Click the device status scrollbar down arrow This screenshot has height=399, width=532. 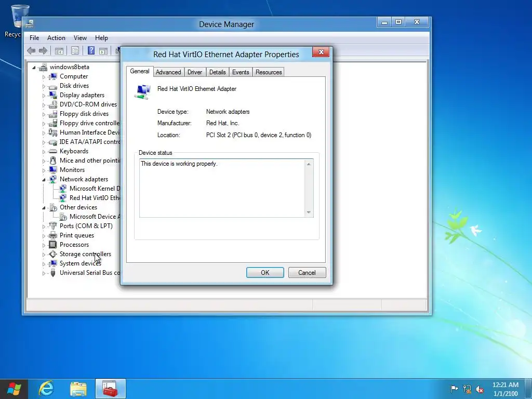pos(309,212)
